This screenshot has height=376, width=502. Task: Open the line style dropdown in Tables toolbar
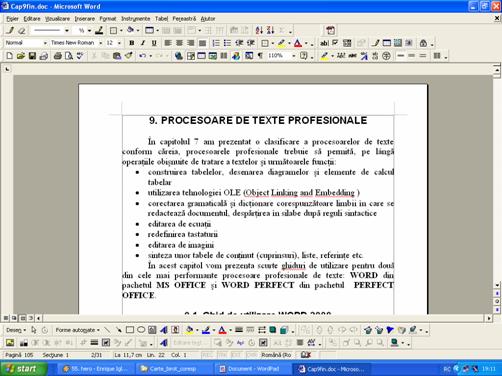pyautogui.click(x=67, y=31)
